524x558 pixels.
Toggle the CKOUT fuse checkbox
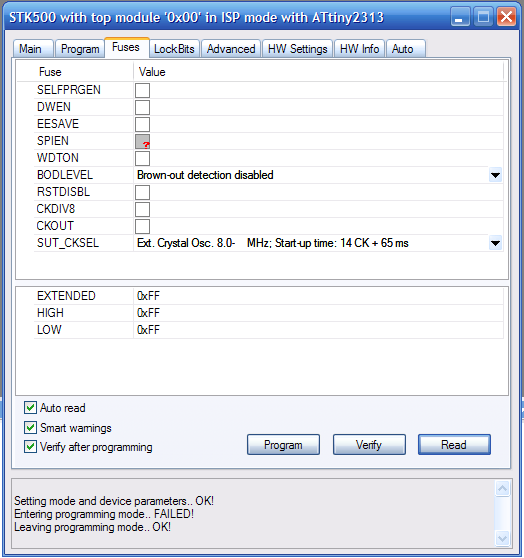(142, 226)
